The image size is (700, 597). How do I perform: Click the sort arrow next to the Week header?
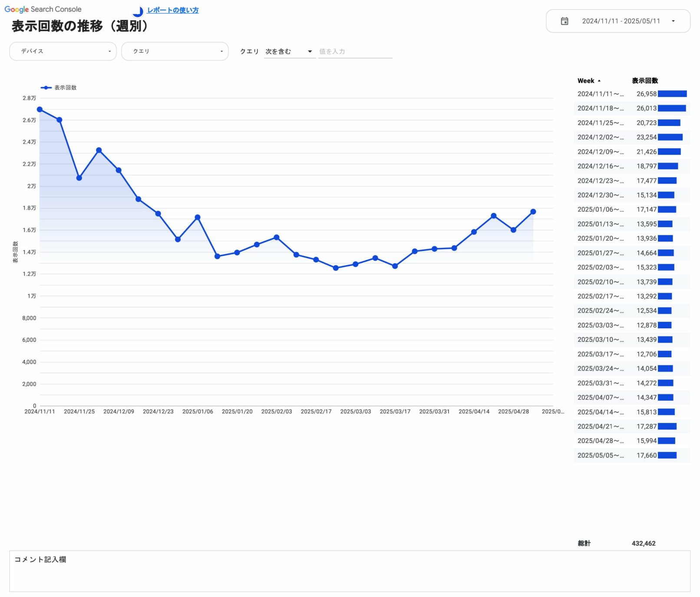pyautogui.click(x=599, y=81)
